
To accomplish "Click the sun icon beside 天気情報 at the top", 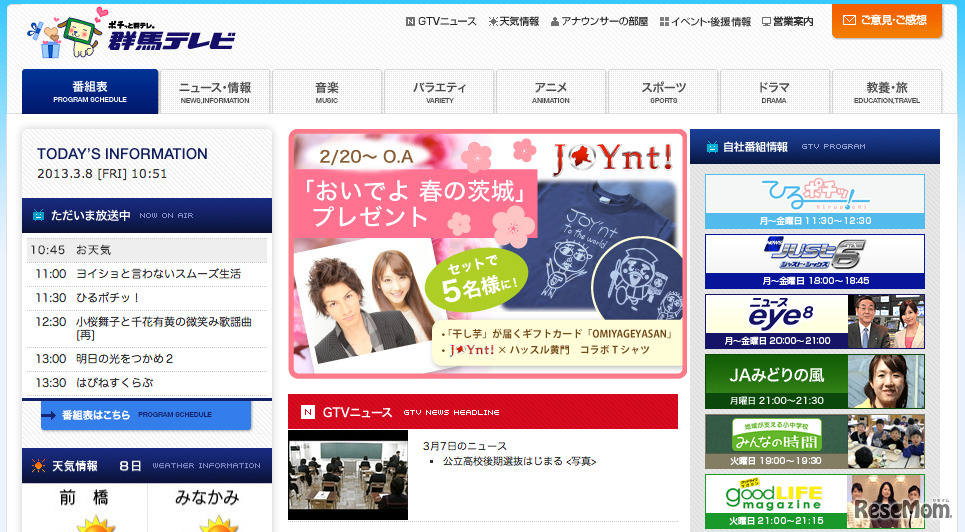I will pos(493,22).
